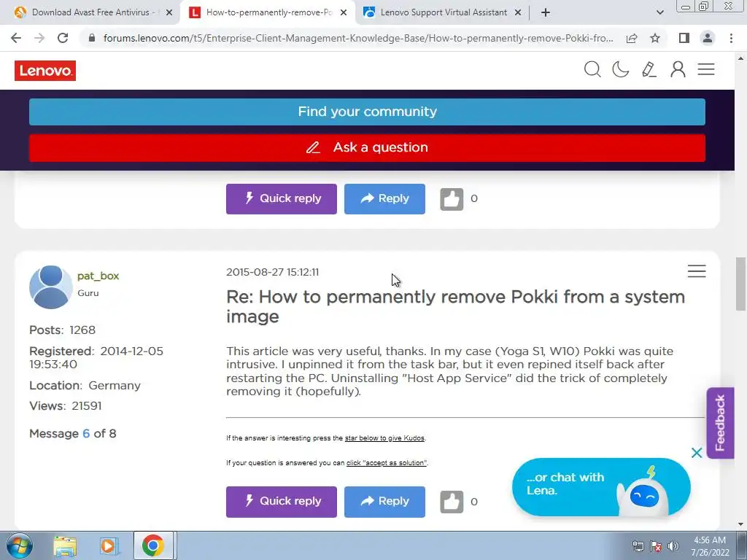Toggle Chrome side panel icon
This screenshot has width=747, height=560.
tap(684, 38)
